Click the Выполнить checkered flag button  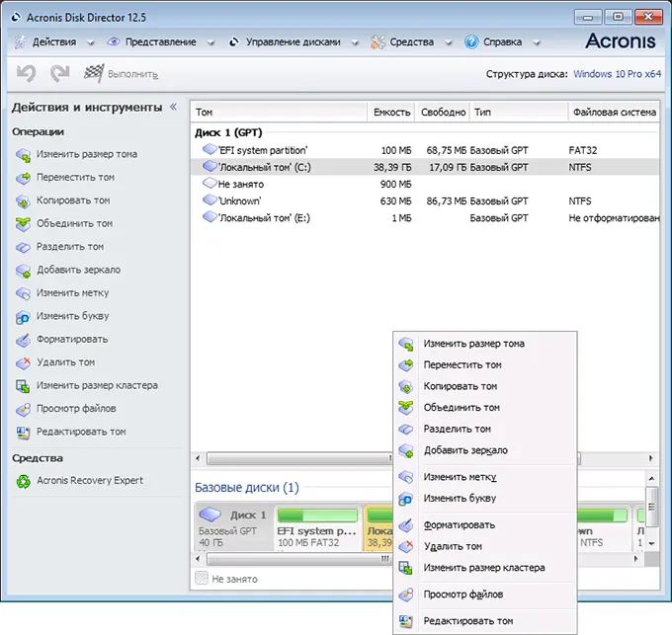tap(121, 74)
